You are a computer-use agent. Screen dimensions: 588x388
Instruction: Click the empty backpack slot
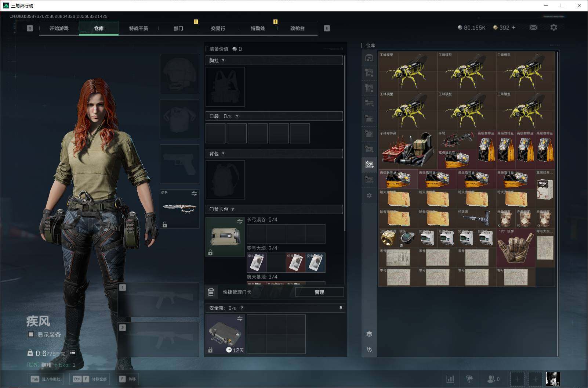tap(225, 180)
